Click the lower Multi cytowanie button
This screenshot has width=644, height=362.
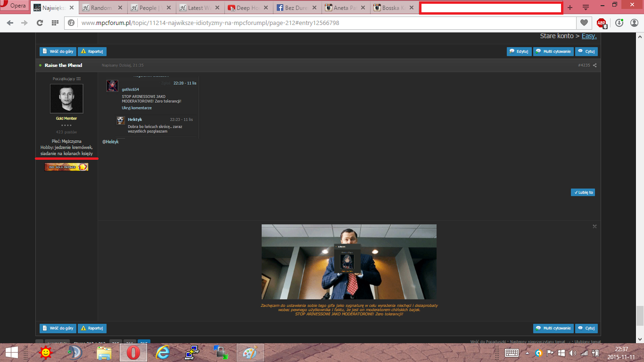(x=553, y=328)
